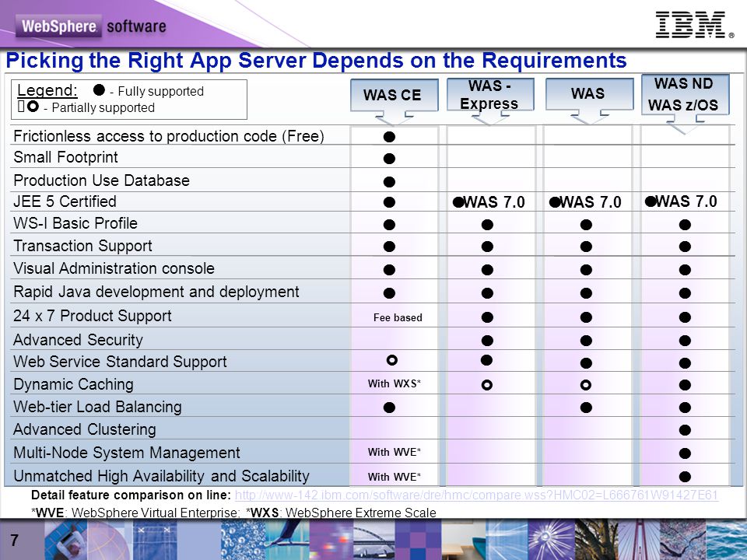Click the WAS ND dot for Web Service Standard Support

pyautogui.click(x=685, y=363)
